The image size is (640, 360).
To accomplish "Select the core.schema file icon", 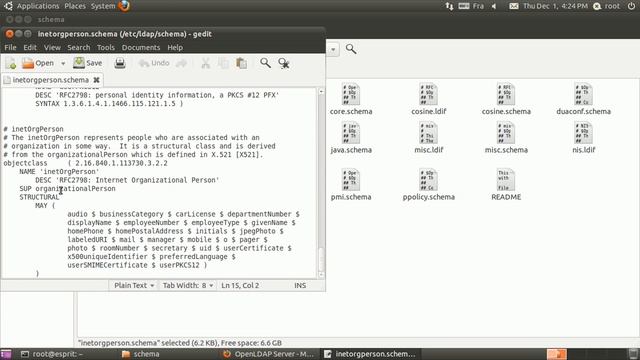I will [351, 94].
